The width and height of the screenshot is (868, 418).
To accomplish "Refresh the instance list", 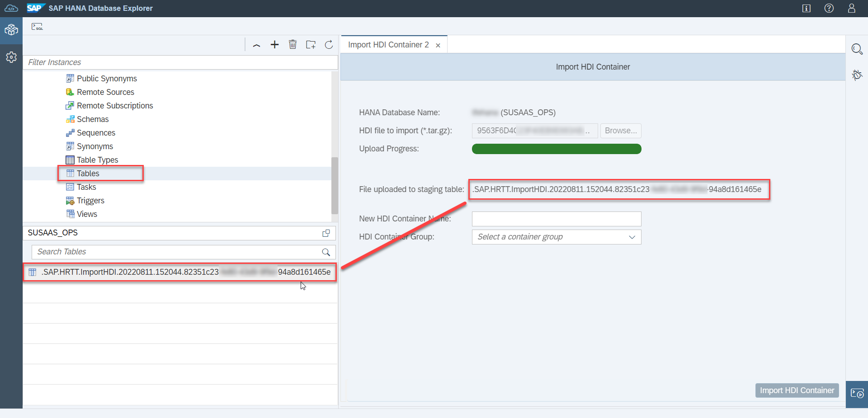I will 329,44.
